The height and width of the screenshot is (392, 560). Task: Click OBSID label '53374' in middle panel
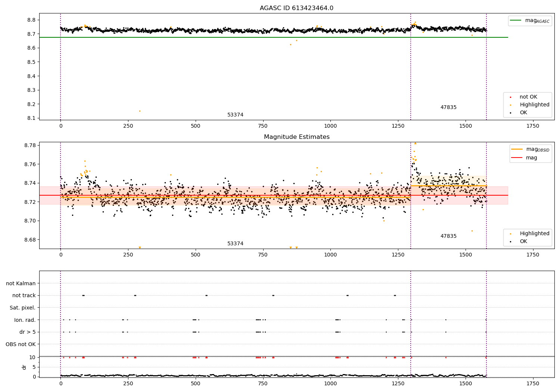235,244
